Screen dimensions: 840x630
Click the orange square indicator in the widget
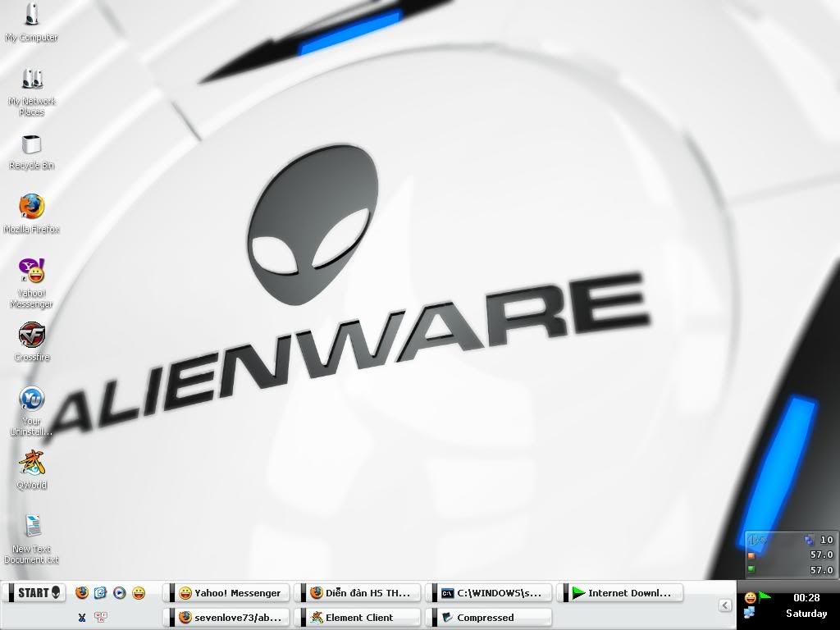coord(751,555)
